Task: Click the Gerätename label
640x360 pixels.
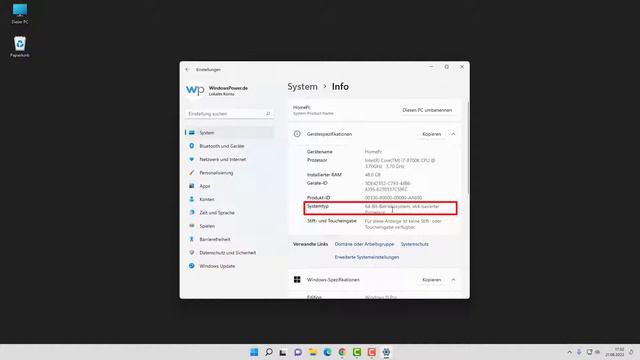Action: [x=320, y=151]
